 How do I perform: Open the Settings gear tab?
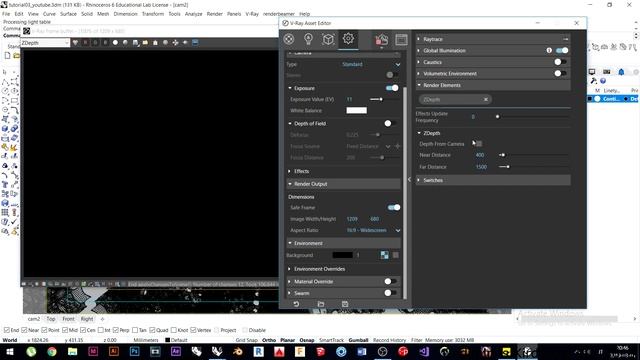348,39
